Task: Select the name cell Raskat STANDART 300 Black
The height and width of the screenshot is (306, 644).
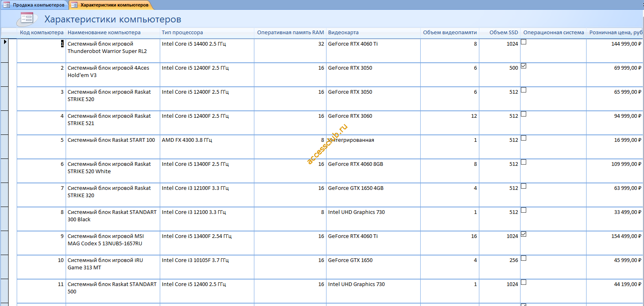Action: 113,219
